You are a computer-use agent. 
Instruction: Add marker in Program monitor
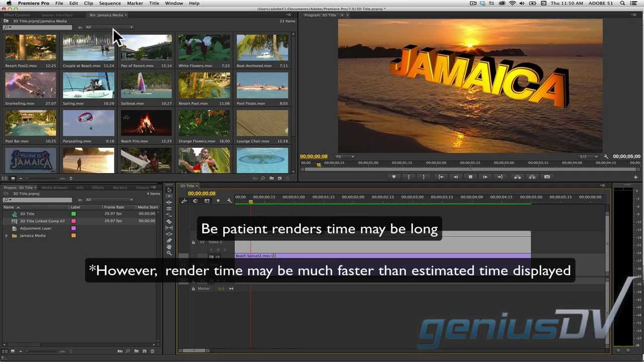coord(394,177)
